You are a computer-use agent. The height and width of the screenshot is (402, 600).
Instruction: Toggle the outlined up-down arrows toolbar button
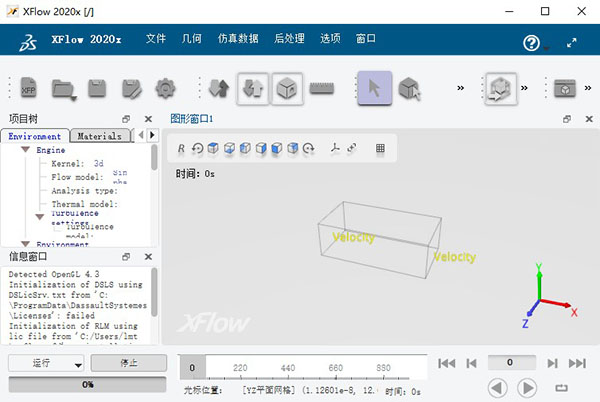tap(253, 89)
